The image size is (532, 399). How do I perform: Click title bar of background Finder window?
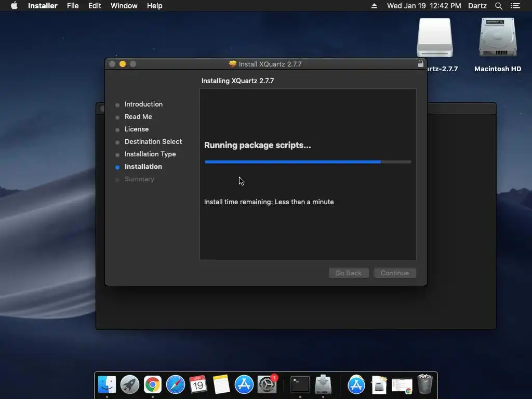(461, 109)
